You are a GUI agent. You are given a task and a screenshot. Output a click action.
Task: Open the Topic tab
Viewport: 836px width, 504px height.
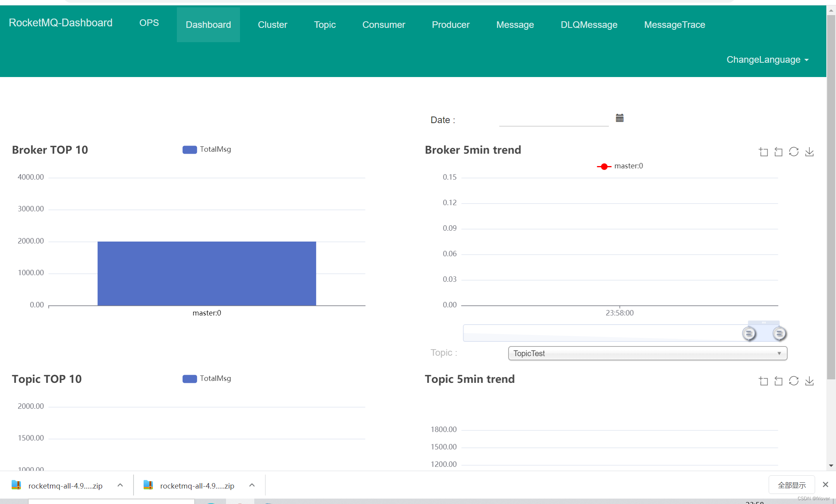coord(325,25)
